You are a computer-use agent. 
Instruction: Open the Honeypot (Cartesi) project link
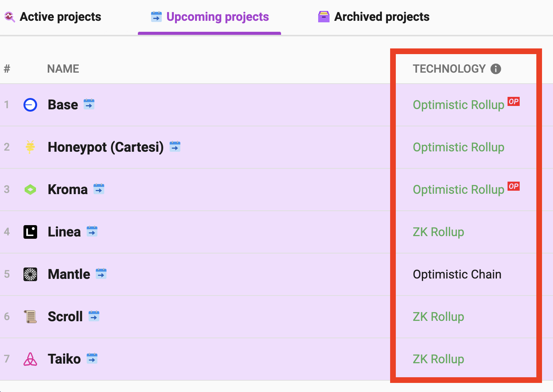click(105, 147)
